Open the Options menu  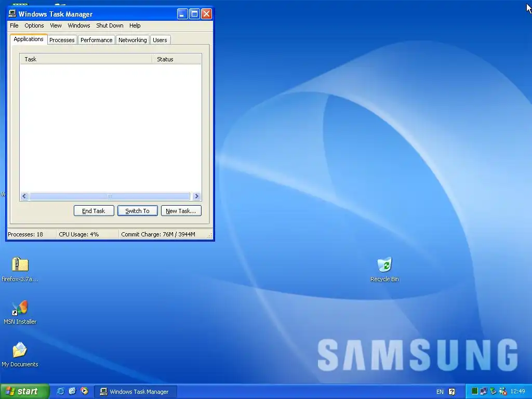pos(34,25)
